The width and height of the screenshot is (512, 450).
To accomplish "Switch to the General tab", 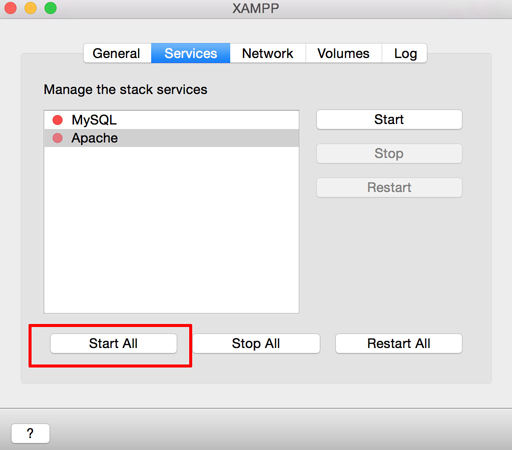I will pos(117,53).
